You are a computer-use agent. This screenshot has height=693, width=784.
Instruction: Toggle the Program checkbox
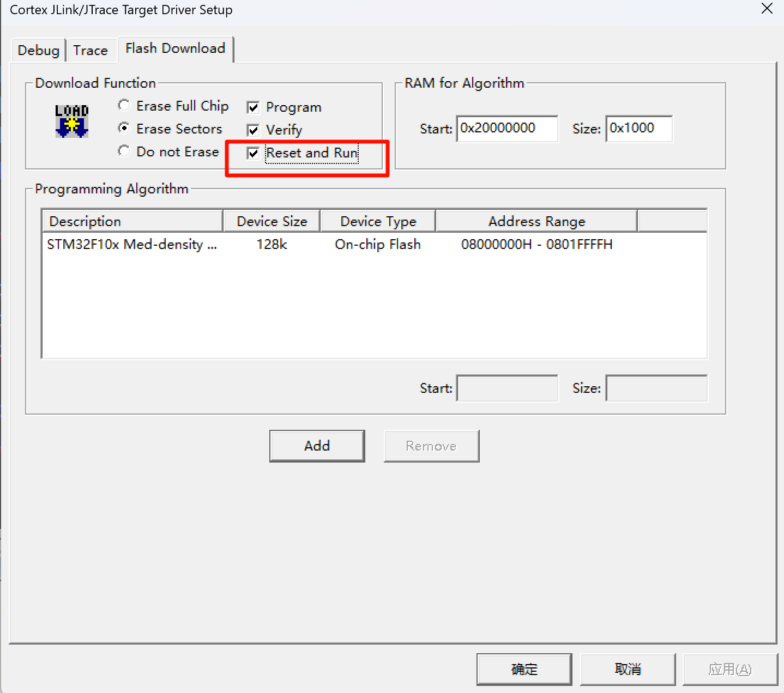click(253, 107)
